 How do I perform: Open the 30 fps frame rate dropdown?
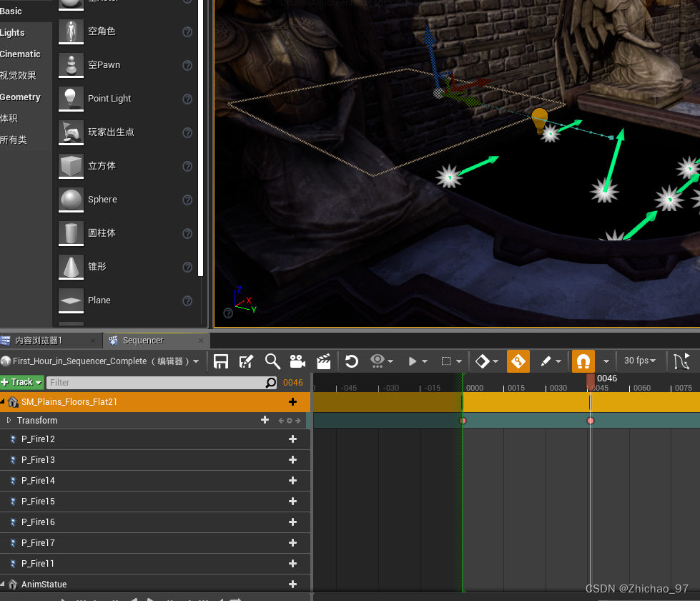tap(640, 361)
